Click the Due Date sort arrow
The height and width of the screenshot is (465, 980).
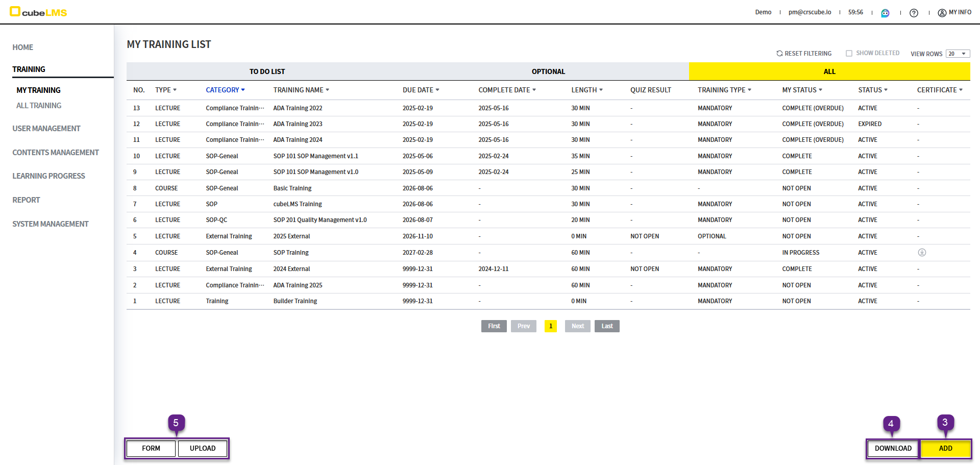click(x=437, y=90)
